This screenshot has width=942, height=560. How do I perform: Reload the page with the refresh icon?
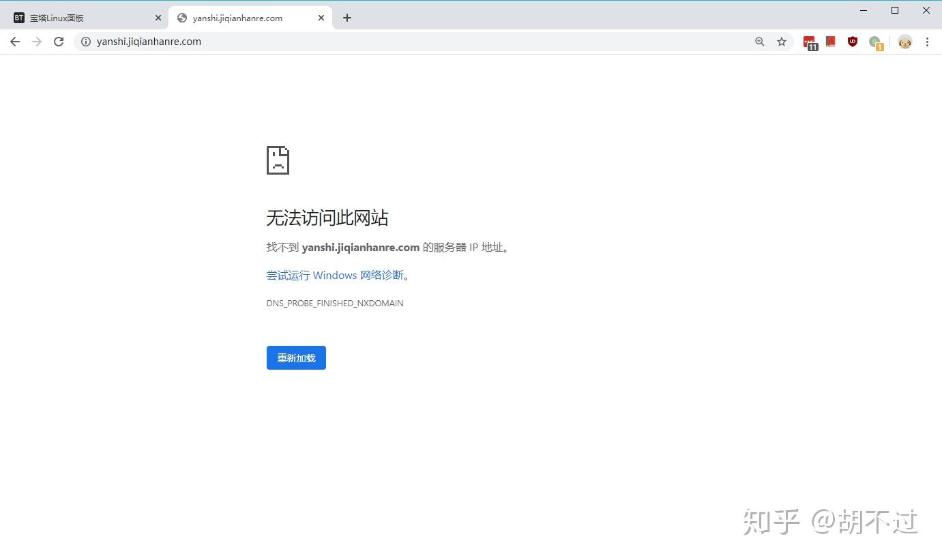coord(59,42)
